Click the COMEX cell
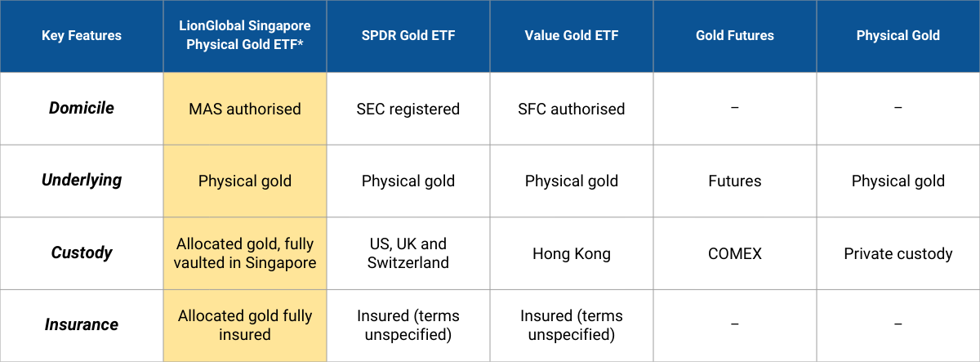Viewport: 980px width, 362px height. pos(735,253)
